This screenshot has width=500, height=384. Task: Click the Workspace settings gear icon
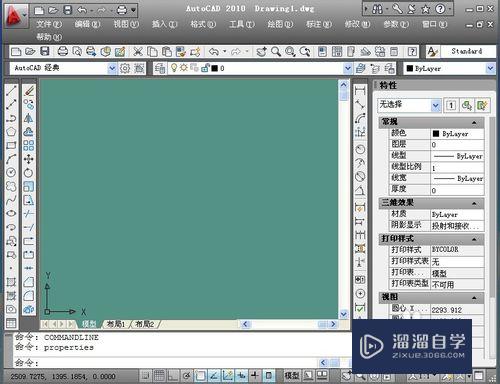pyautogui.click(x=125, y=68)
